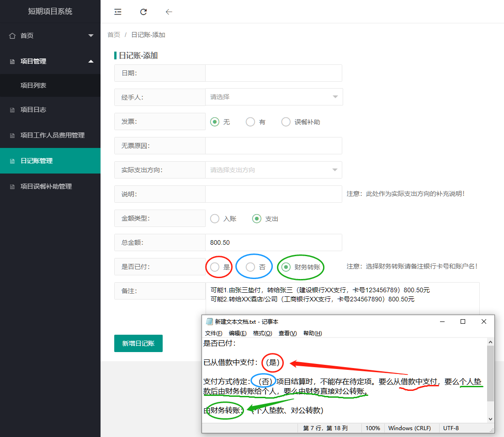Open Notepad 查看(V) menu
Viewport: 504px width, 437px height.
tap(287, 333)
